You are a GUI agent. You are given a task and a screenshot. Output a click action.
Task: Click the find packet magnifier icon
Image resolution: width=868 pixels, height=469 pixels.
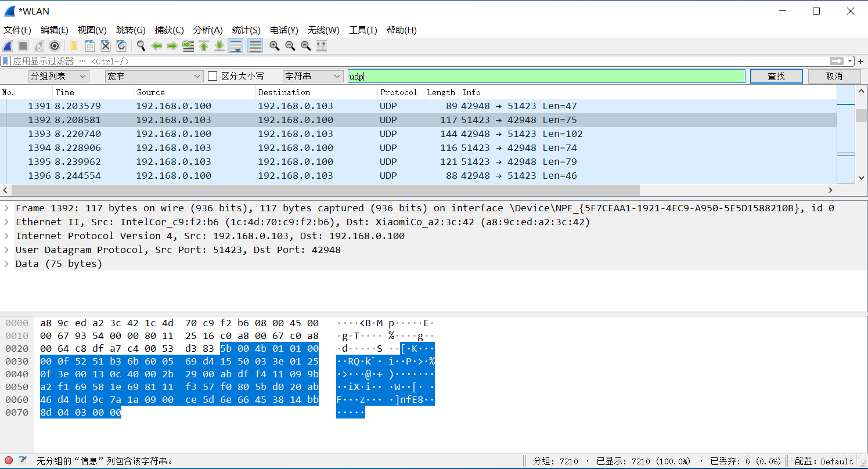click(141, 46)
